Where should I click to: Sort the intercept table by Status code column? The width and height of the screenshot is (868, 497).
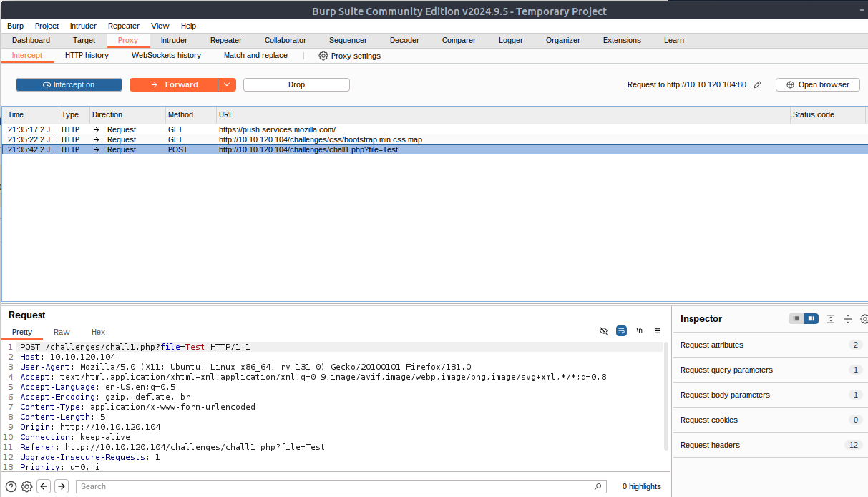point(827,114)
